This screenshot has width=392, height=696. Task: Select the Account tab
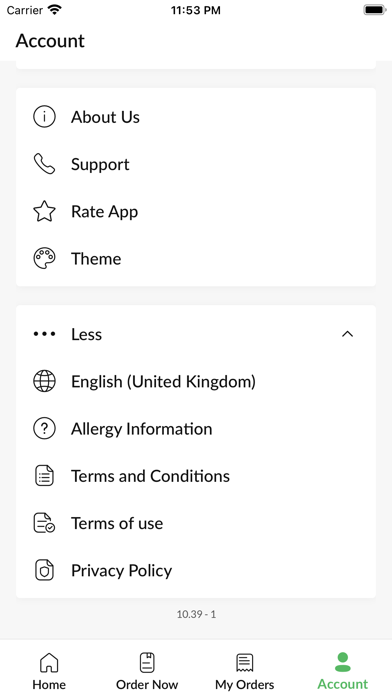[x=343, y=671]
